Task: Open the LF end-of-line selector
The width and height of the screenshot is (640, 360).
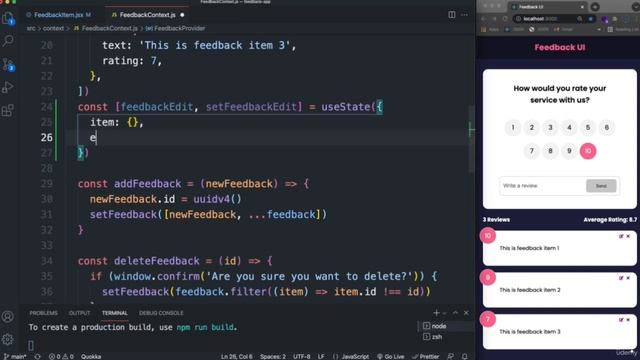Action: point(321,356)
